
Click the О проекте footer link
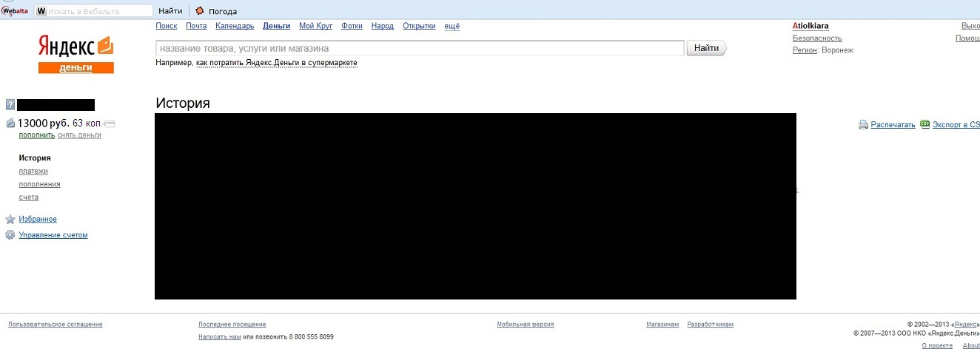click(x=937, y=346)
